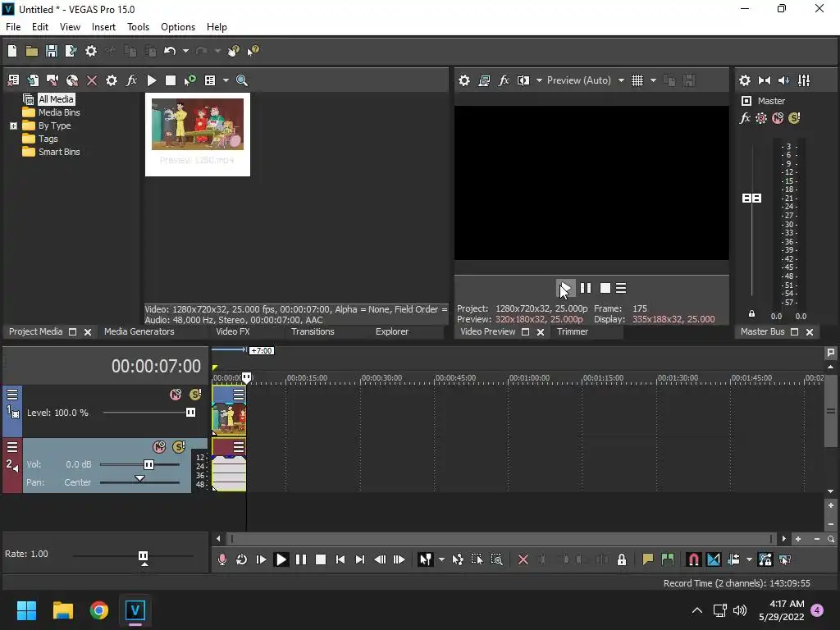The image size is (840, 630).
Task: Click the Master FX icon
Action: 745,118
